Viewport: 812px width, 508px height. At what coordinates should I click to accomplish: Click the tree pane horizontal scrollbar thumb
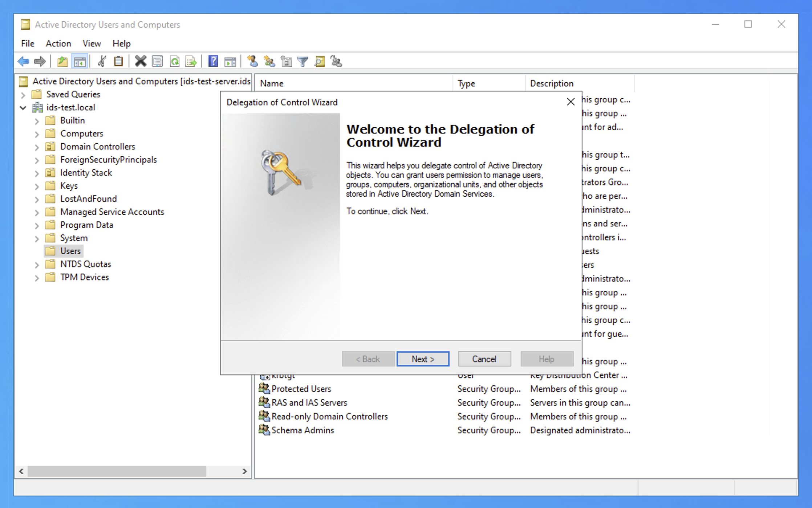pos(117,471)
